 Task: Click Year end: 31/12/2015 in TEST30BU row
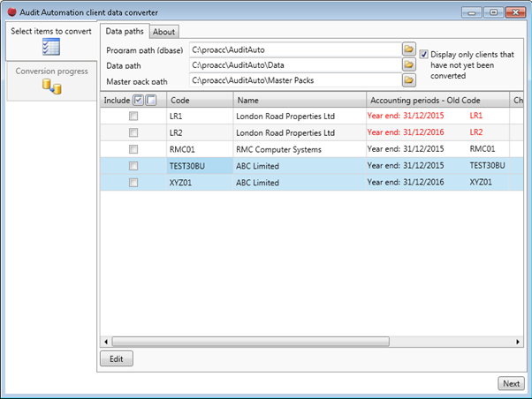pos(406,165)
